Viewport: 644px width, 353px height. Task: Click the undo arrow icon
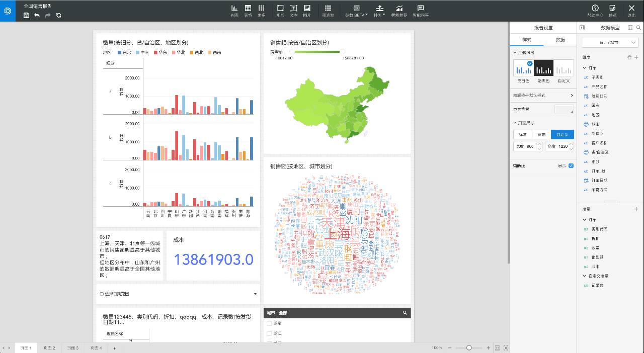[x=37, y=16]
